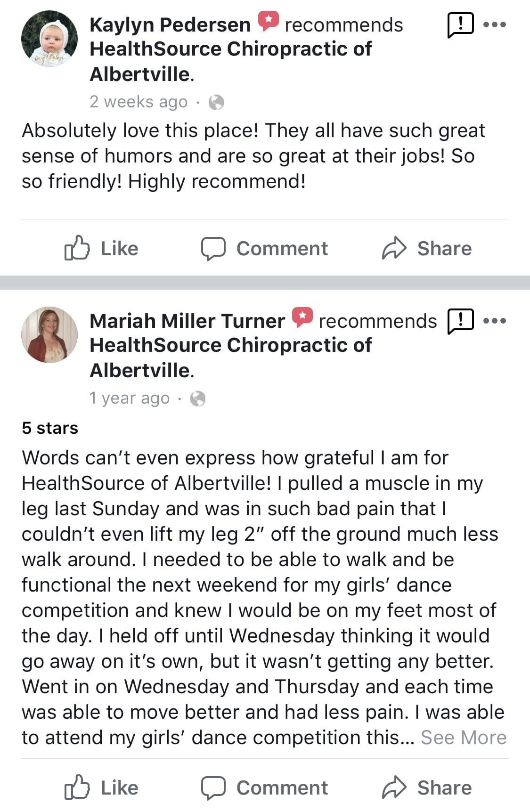The height and width of the screenshot is (812, 530).
Task: Comment on Kaylyn Pedersen's recommendation
Action: pos(264,248)
